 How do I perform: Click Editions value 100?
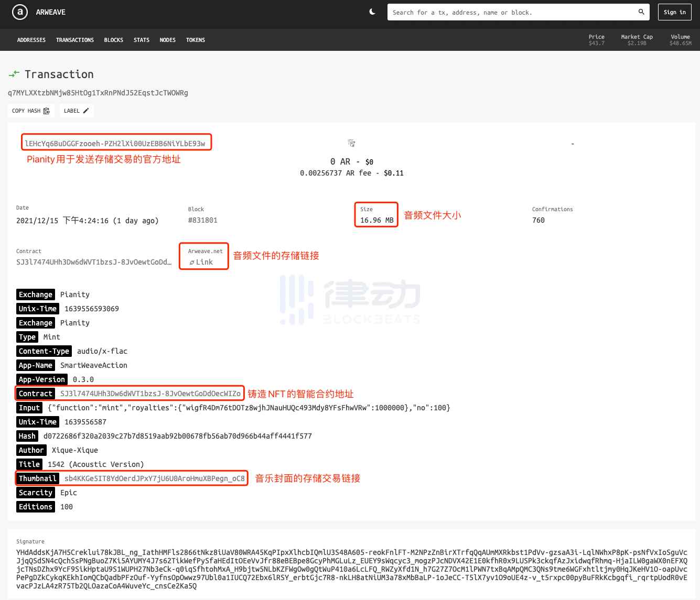pyautogui.click(x=67, y=507)
